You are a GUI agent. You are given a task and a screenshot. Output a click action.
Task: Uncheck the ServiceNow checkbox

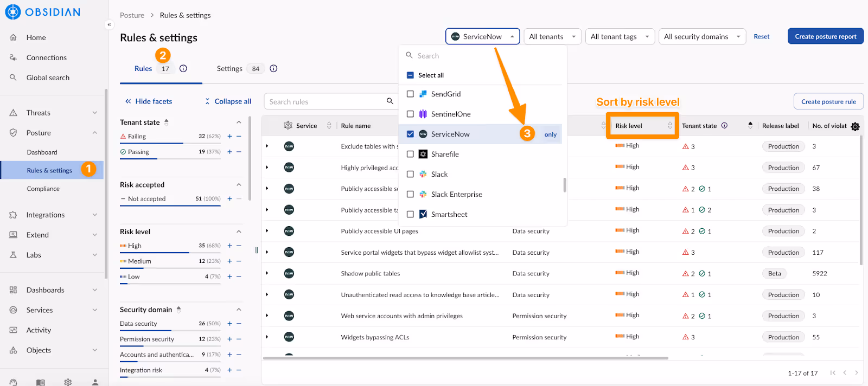(x=410, y=134)
